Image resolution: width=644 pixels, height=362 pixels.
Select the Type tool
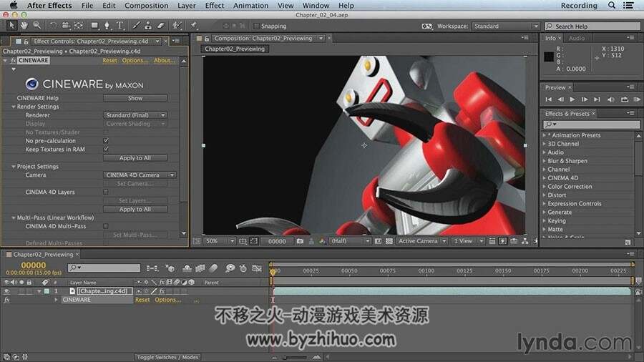(120, 26)
